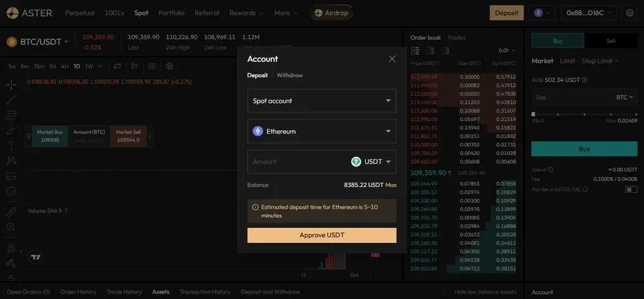Open the global settings icon in header
Image resolution: width=644 pixels, height=299 pixels.
pos(630,13)
